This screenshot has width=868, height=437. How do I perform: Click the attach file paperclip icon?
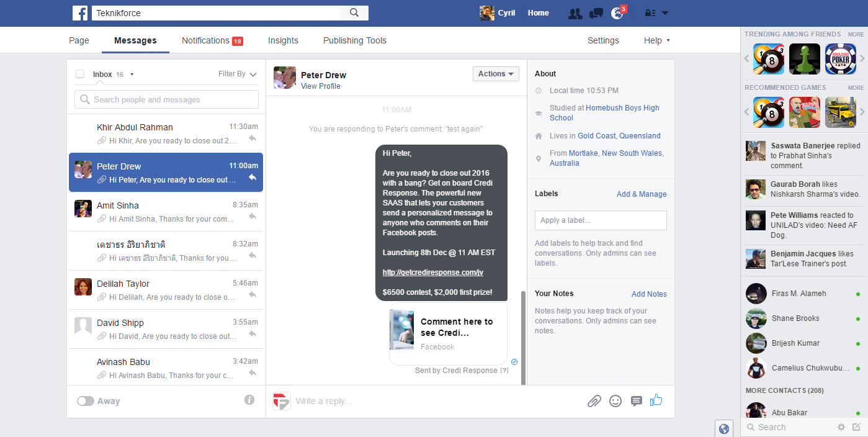[x=594, y=401]
